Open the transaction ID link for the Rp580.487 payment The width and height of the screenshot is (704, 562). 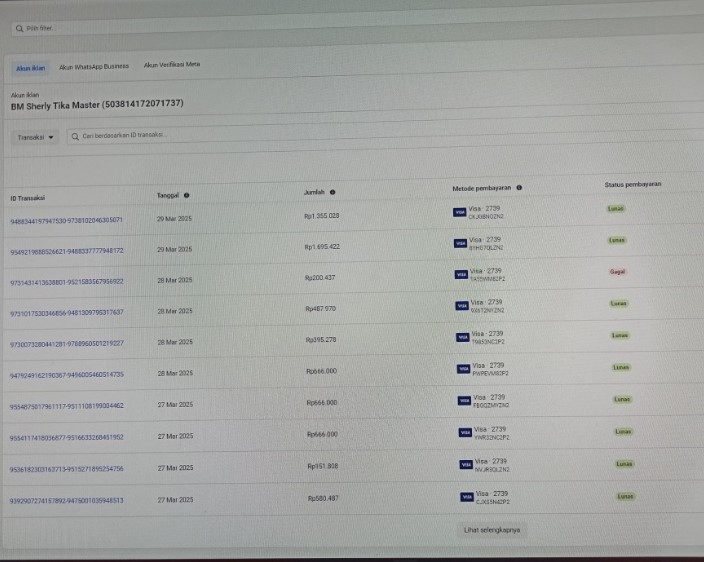[x=67, y=500]
